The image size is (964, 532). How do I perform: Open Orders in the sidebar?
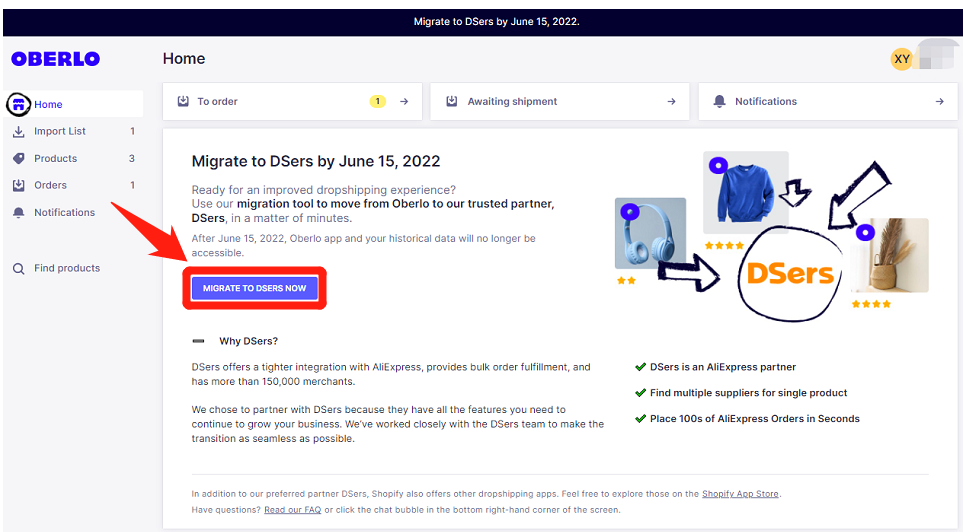(74, 185)
